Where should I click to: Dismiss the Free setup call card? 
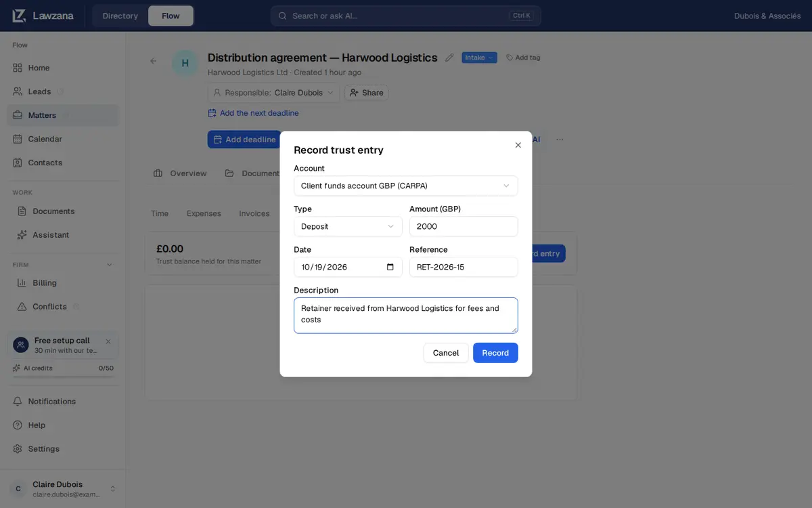tap(108, 341)
